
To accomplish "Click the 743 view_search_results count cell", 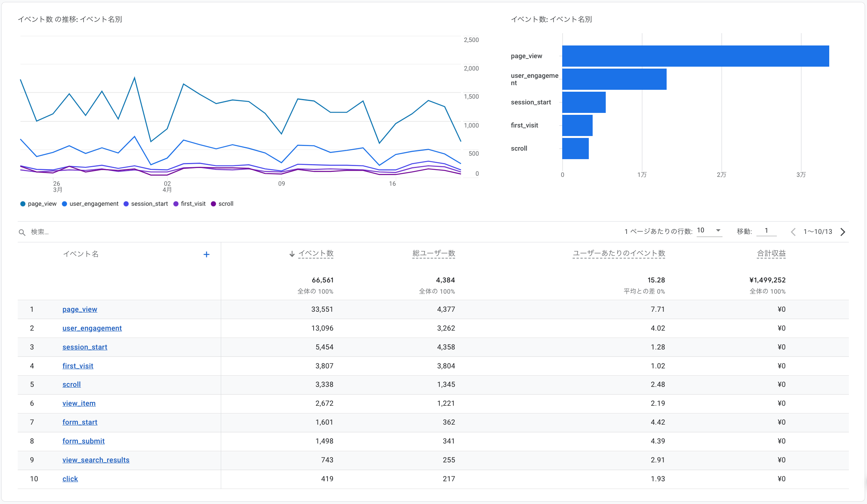I will 327,460.
